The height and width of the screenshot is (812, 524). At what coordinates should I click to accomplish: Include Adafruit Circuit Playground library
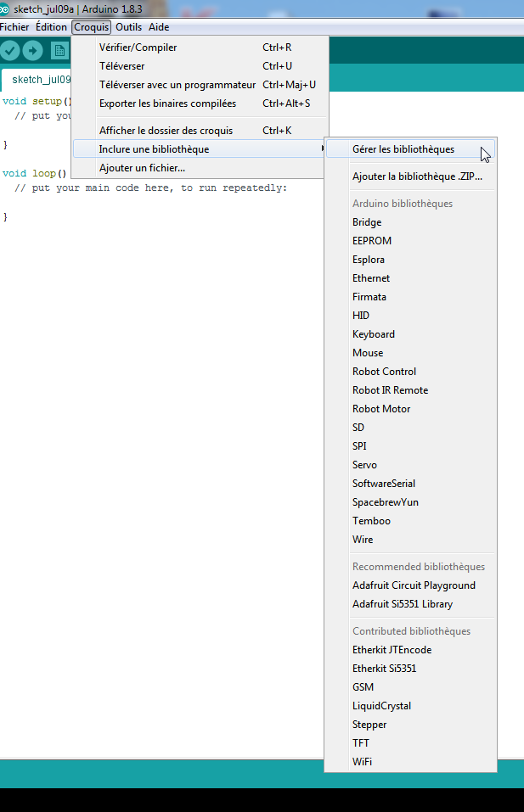pyautogui.click(x=410, y=585)
